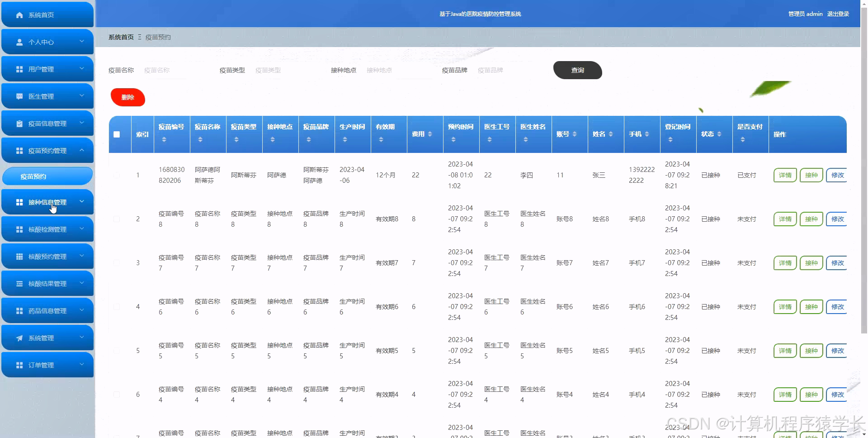Sort by 疫苗品牌 column arrows

coord(309,140)
